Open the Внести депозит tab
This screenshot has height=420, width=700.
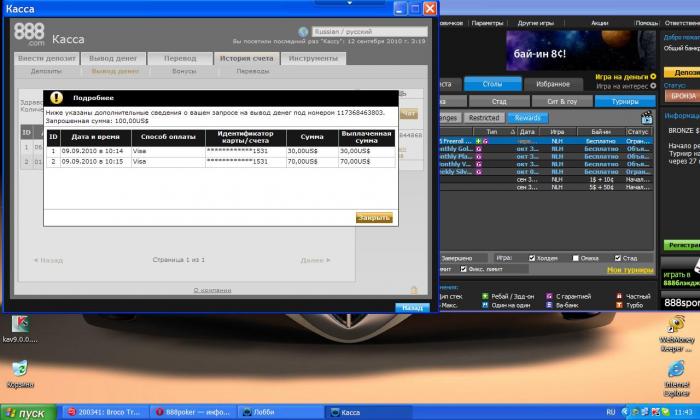[47, 58]
